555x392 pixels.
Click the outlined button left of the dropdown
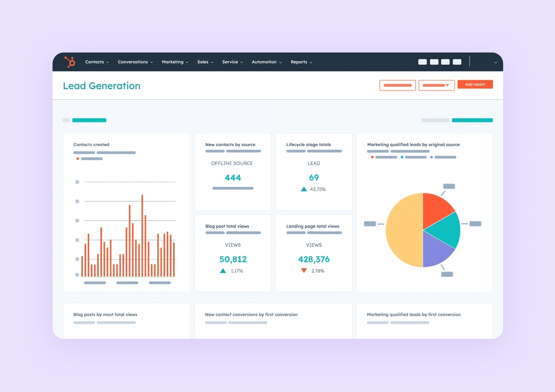(x=397, y=85)
